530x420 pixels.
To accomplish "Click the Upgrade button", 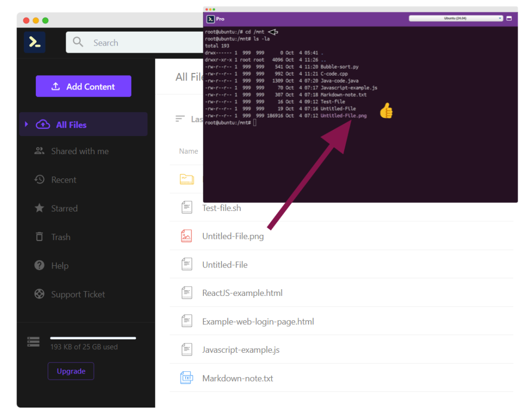I will (x=71, y=371).
